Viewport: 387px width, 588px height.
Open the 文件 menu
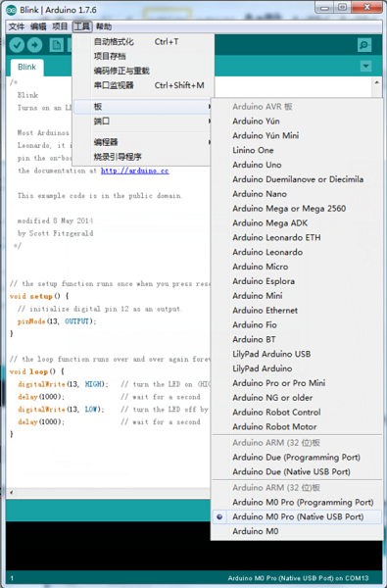16,26
